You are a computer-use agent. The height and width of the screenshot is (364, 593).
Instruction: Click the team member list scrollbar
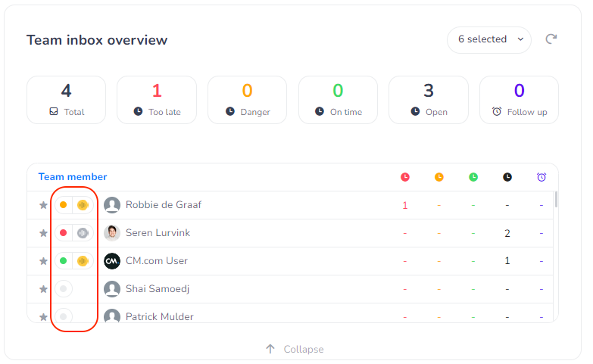coord(557,200)
